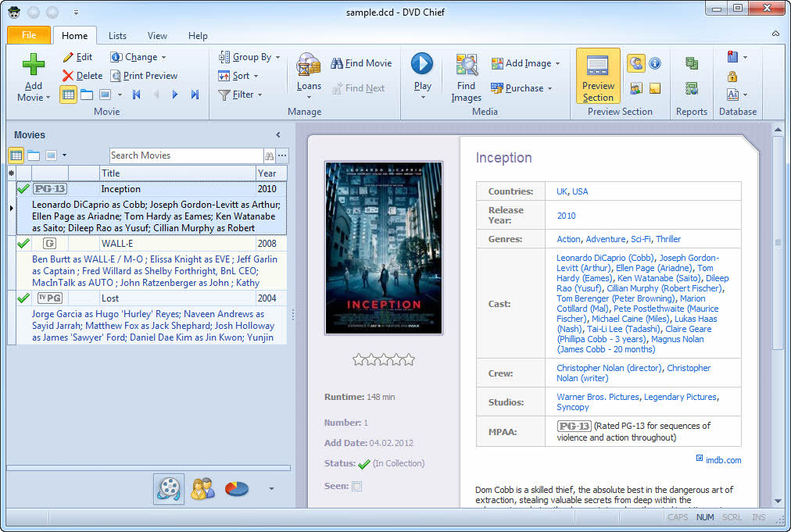
Task: Click the top green Reports icon
Action: pyautogui.click(x=692, y=63)
